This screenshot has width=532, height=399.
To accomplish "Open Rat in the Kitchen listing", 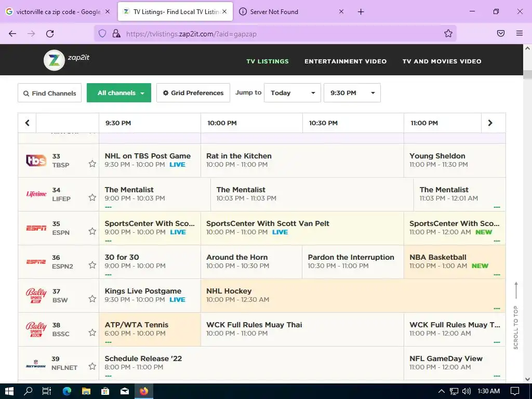I will (x=302, y=160).
